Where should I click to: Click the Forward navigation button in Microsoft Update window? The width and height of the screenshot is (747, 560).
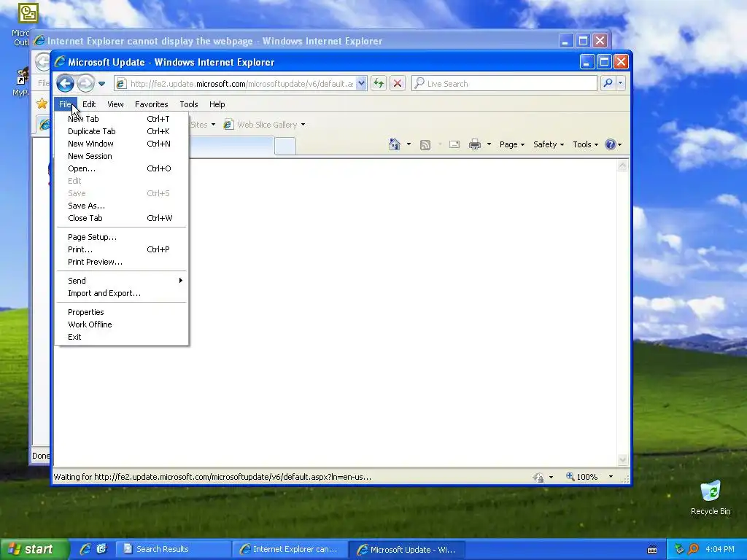(85, 84)
